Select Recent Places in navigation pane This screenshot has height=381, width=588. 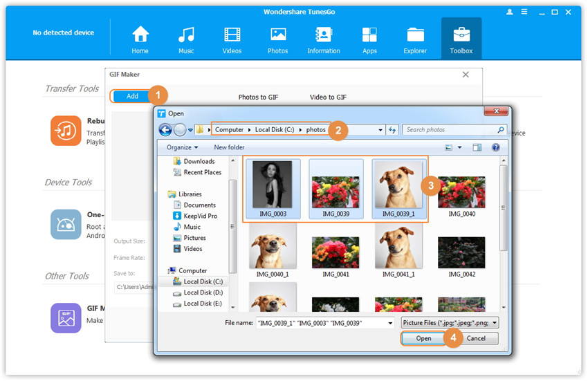pos(197,172)
